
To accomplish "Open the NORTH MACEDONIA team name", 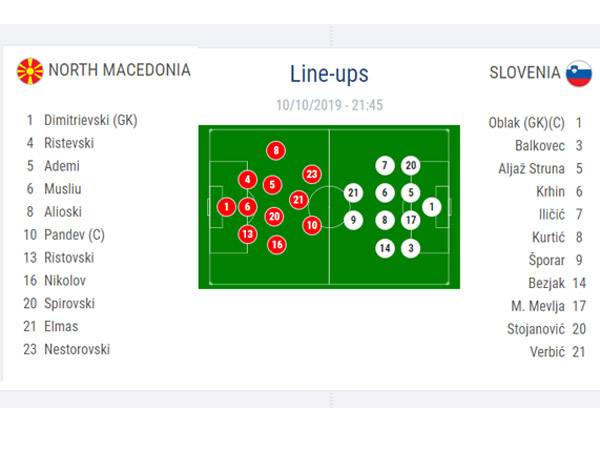I will 119,71.
